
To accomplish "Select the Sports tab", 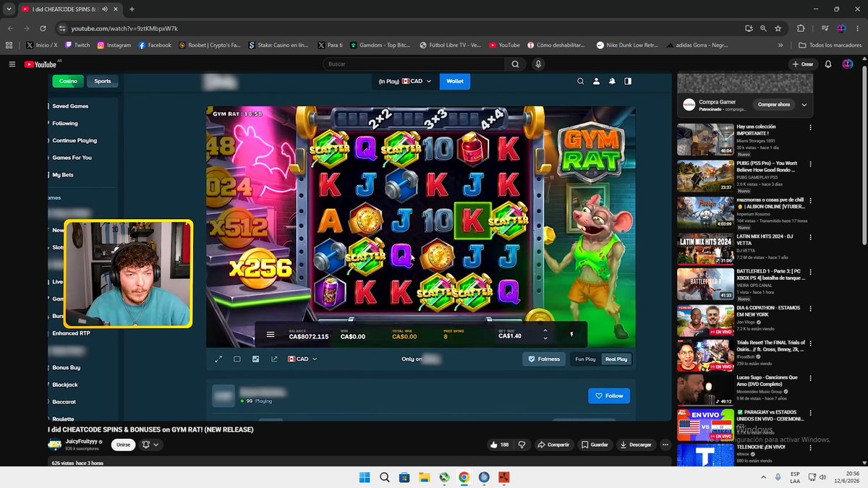I will click(x=103, y=81).
